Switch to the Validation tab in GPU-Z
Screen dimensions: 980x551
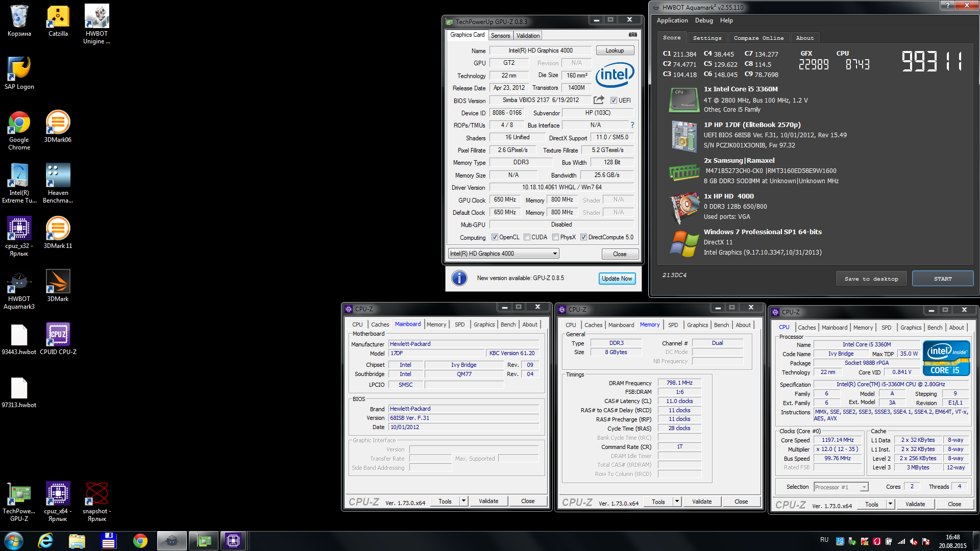528,36
